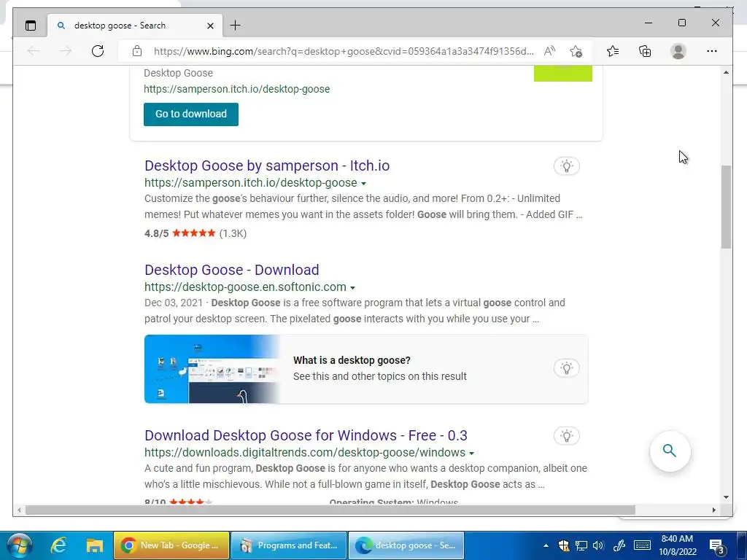The height and width of the screenshot is (560, 747).
Task: Open samperson.itch.io link in top card
Action: click(x=237, y=89)
